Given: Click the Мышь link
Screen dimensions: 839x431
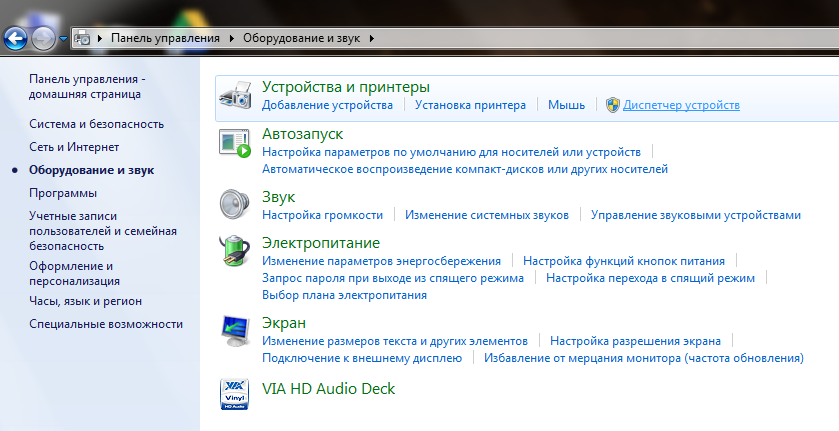Looking at the screenshot, I should pyautogui.click(x=566, y=105).
